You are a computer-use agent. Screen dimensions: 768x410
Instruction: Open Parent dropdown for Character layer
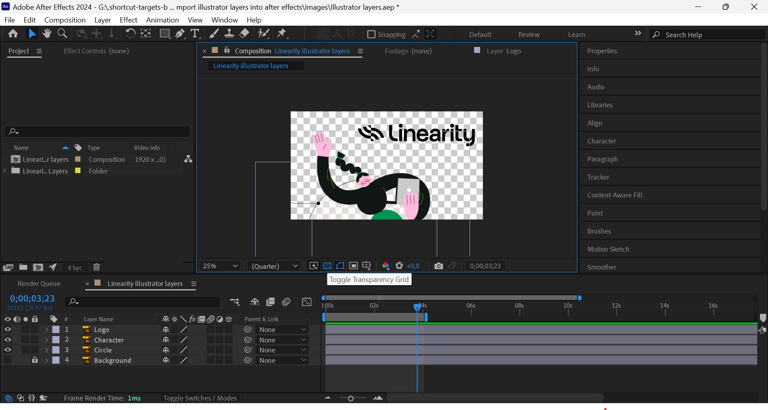[x=282, y=340]
